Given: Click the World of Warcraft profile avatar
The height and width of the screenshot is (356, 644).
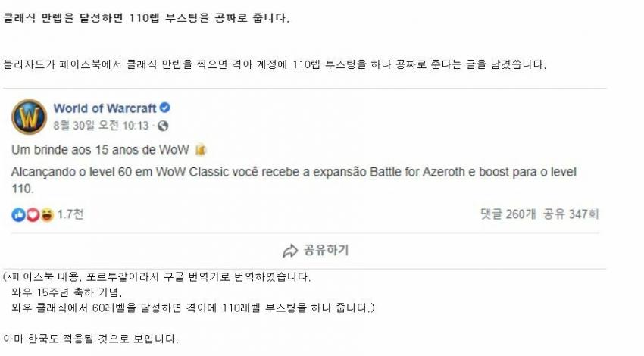Looking at the screenshot, I should [29, 117].
